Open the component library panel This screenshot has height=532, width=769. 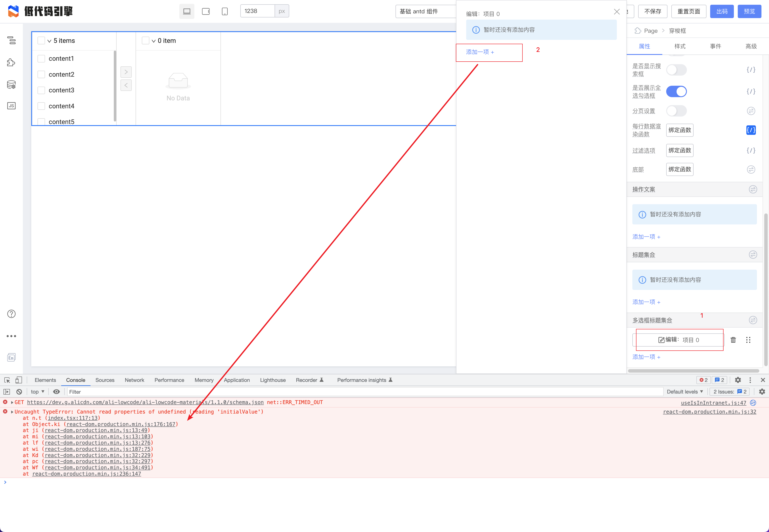(11, 62)
